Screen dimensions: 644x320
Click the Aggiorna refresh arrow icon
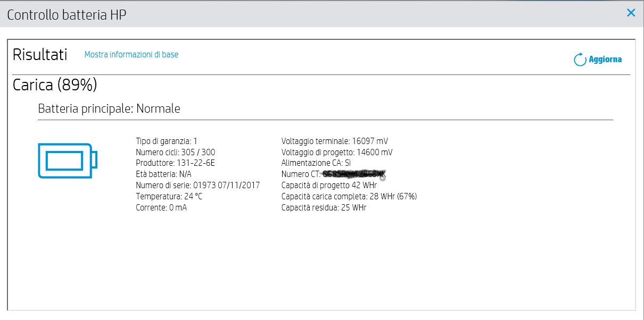pyautogui.click(x=580, y=60)
